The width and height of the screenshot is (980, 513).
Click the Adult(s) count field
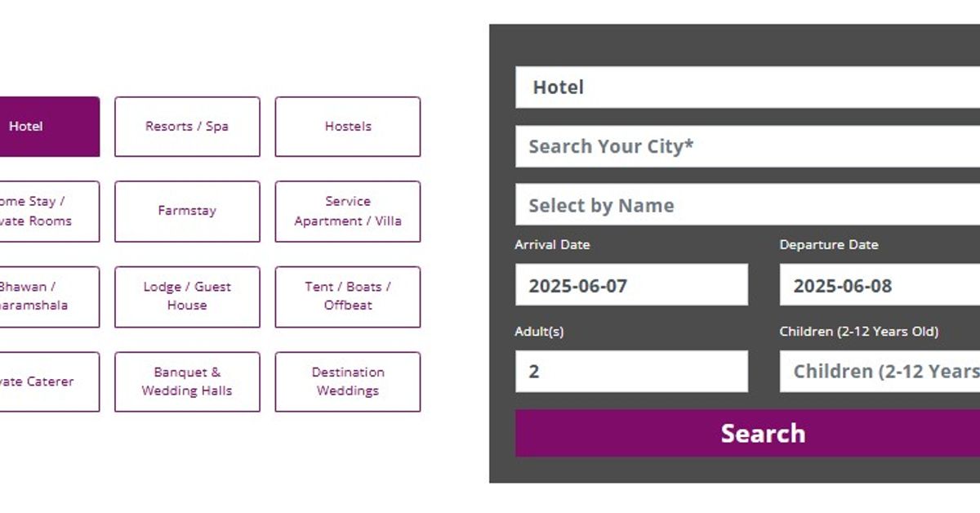pyautogui.click(x=631, y=372)
